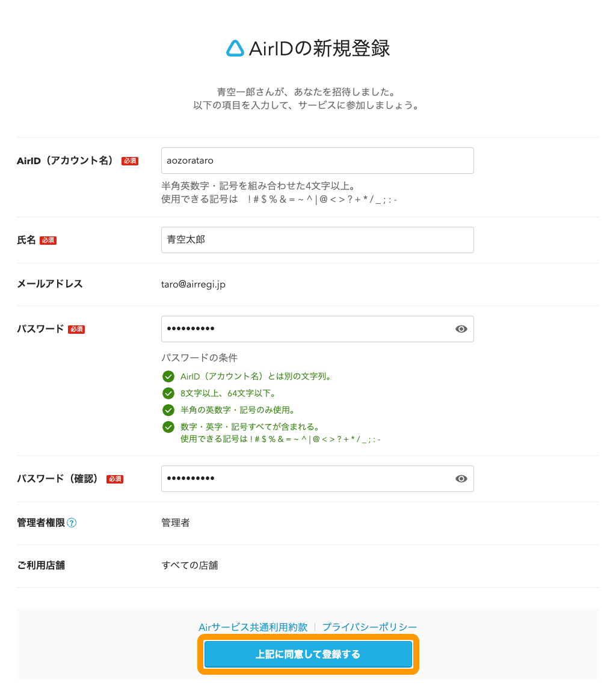This screenshot has width=616, height=688.
Task: Click the 必須 badge next to パスワード（確認）
Action: pos(115,479)
